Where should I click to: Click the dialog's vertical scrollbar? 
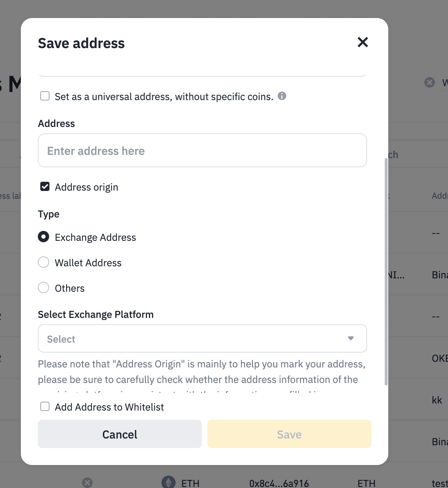pos(386,272)
